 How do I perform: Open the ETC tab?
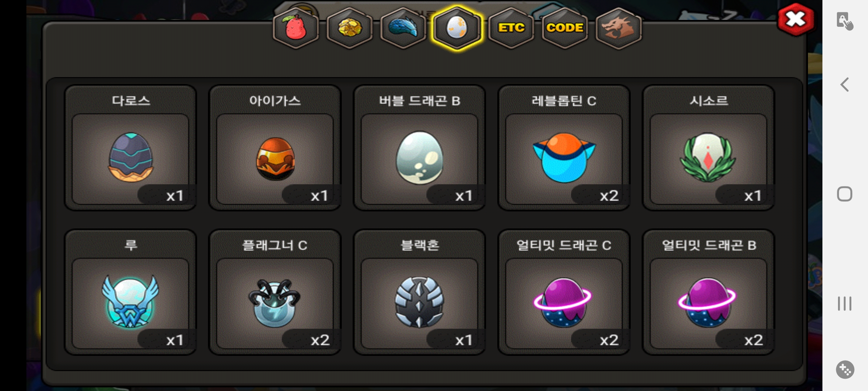(511, 28)
